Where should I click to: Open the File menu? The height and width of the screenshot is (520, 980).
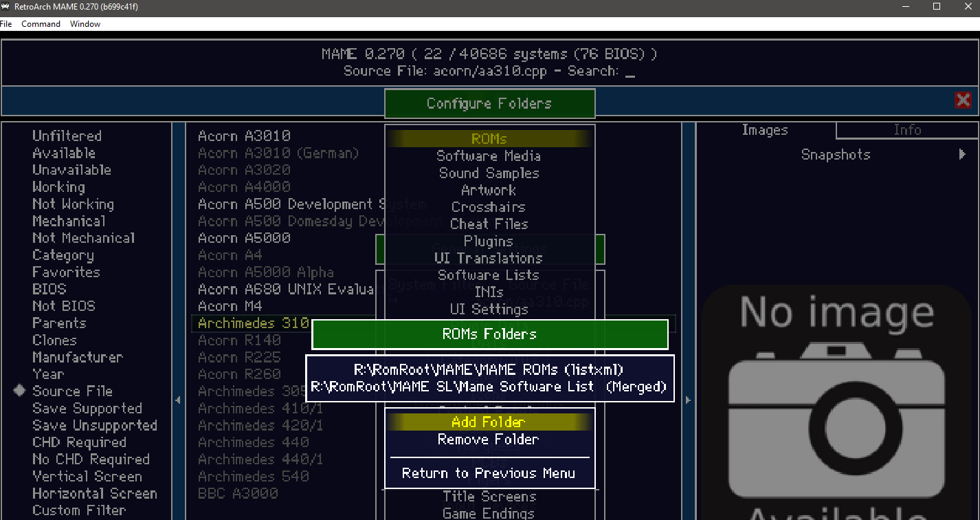(6, 24)
